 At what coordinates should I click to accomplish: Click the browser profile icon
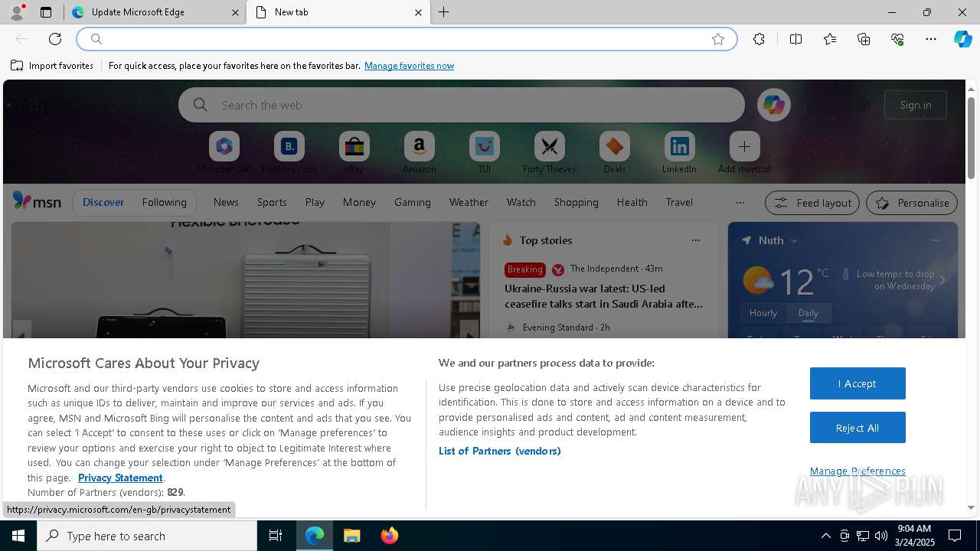pos(16,12)
